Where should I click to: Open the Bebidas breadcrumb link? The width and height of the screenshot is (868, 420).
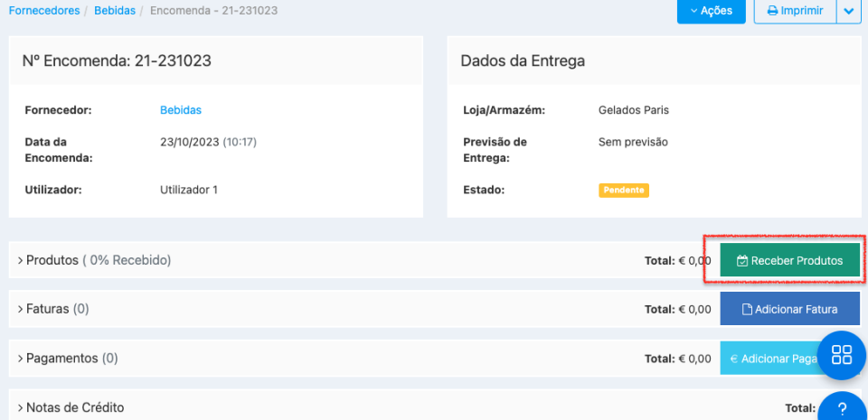115,11
